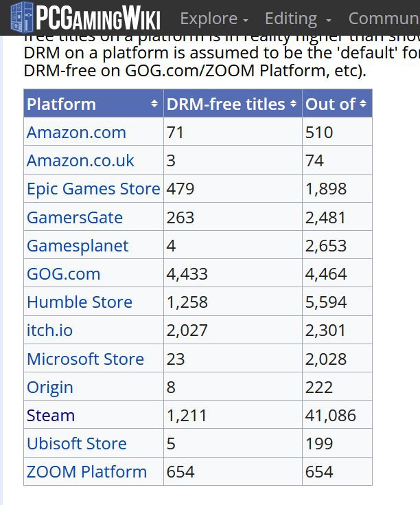
Task: Sort by DRM-free titles column arrows
Action: coord(293,104)
